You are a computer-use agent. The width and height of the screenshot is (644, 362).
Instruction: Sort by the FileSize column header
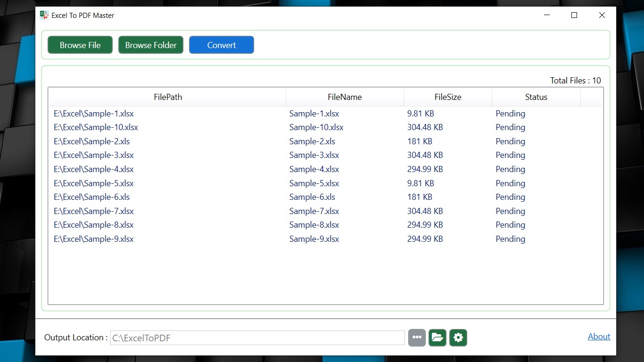448,97
